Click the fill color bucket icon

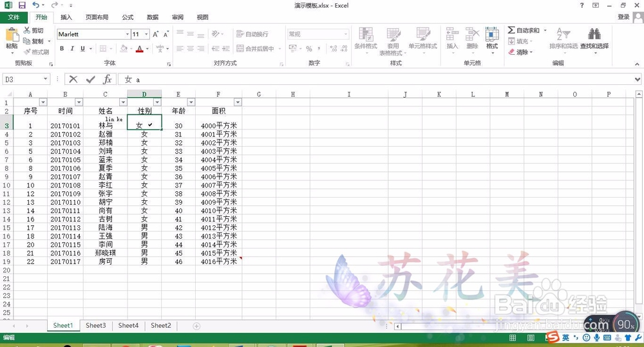coord(123,48)
